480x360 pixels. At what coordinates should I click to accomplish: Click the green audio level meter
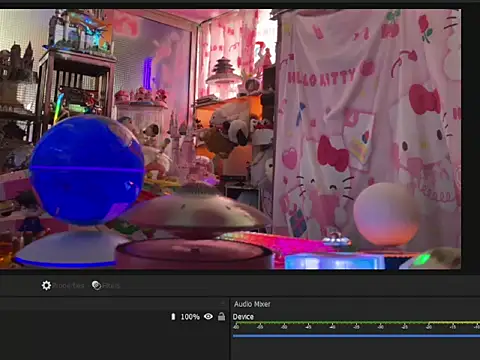click(x=356, y=323)
